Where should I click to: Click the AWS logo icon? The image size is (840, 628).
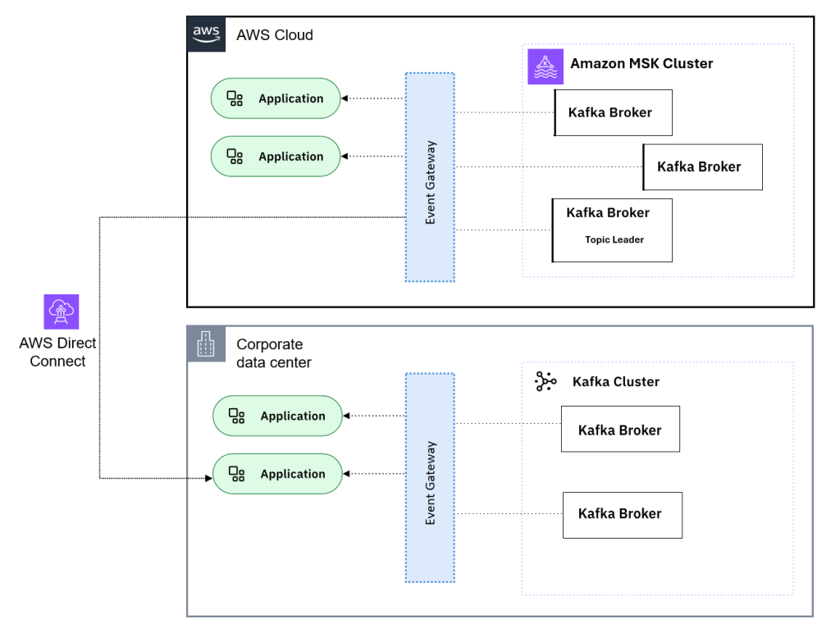click(206, 34)
